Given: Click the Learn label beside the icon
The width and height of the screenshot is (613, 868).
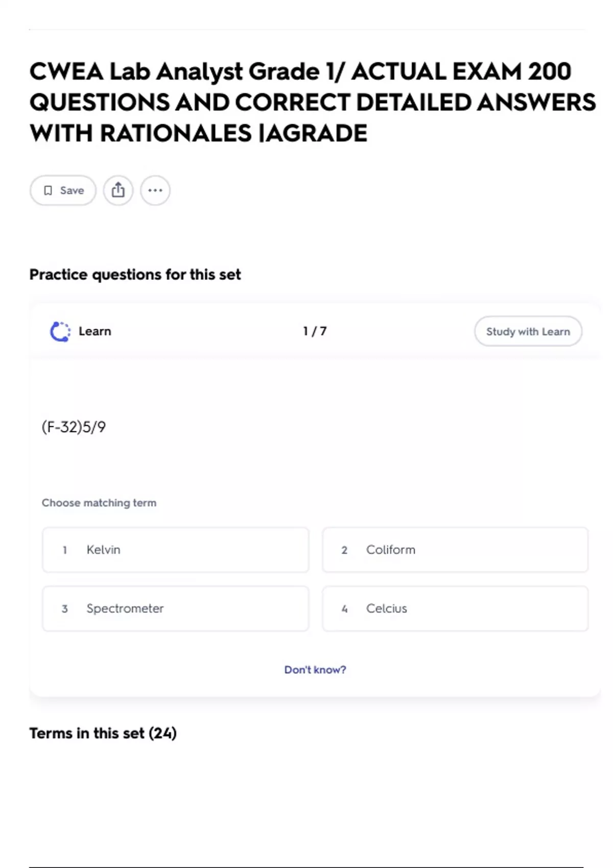Looking at the screenshot, I should (95, 331).
